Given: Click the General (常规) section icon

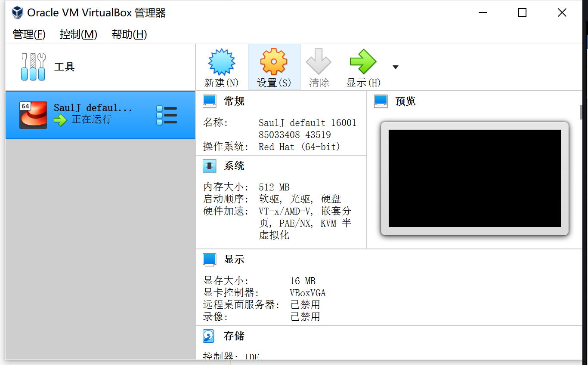Looking at the screenshot, I should pyautogui.click(x=210, y=101).
